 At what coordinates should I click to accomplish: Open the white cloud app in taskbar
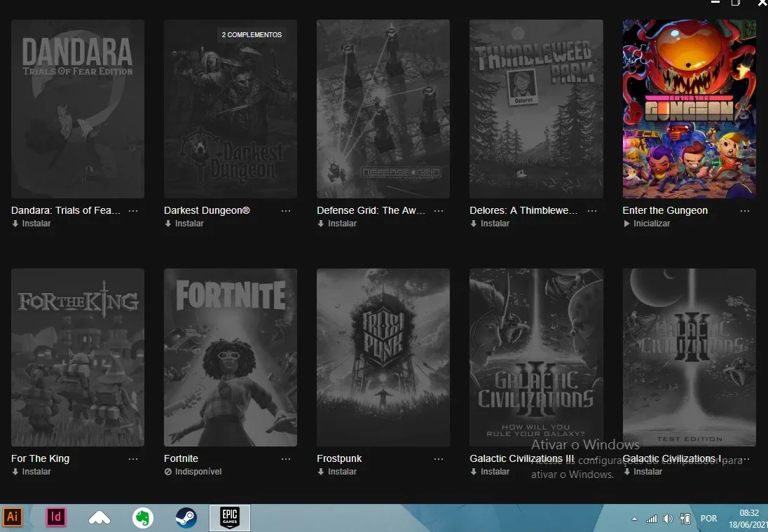(99, 518)
